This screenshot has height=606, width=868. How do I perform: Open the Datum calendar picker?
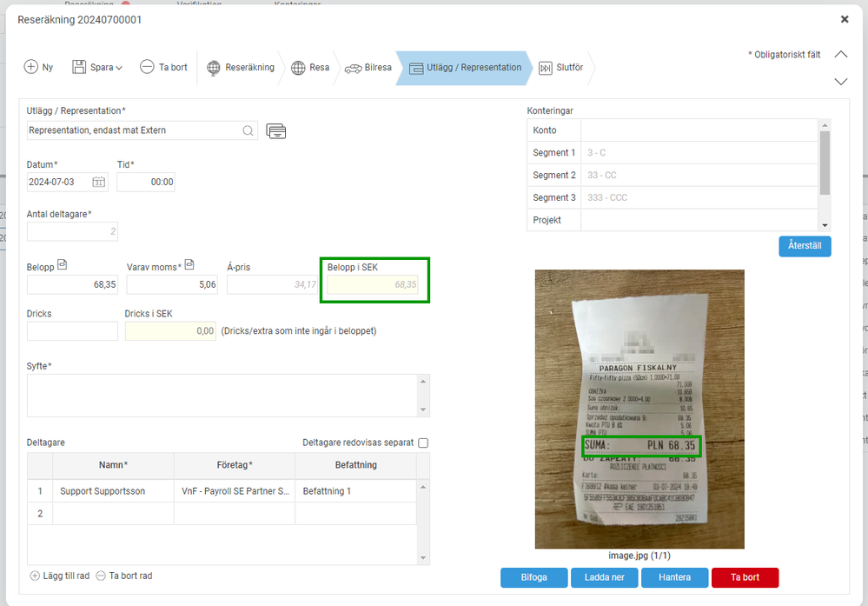(x=98, y=182)
